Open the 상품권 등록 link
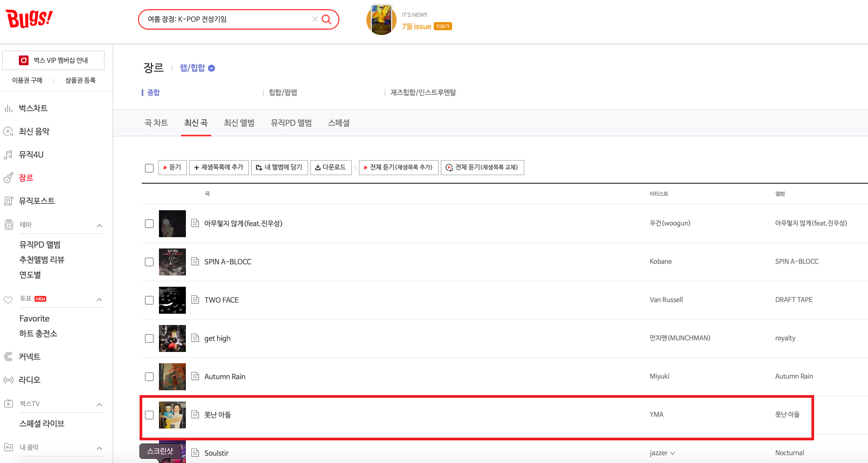The height and width of the screenshot is (463, 868). pos(80,80)
